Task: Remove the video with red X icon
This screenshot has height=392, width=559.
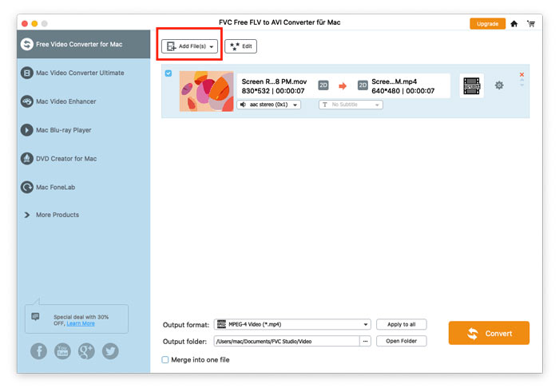Action: pyautogui.click(x=522, y=74)
